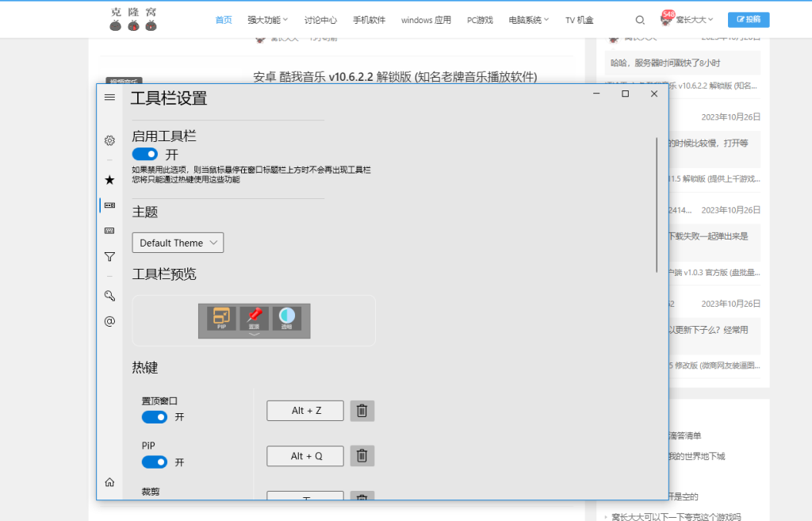Click the PiP icon in toolbar preview
812x521 pixels.
pos(222,318)
